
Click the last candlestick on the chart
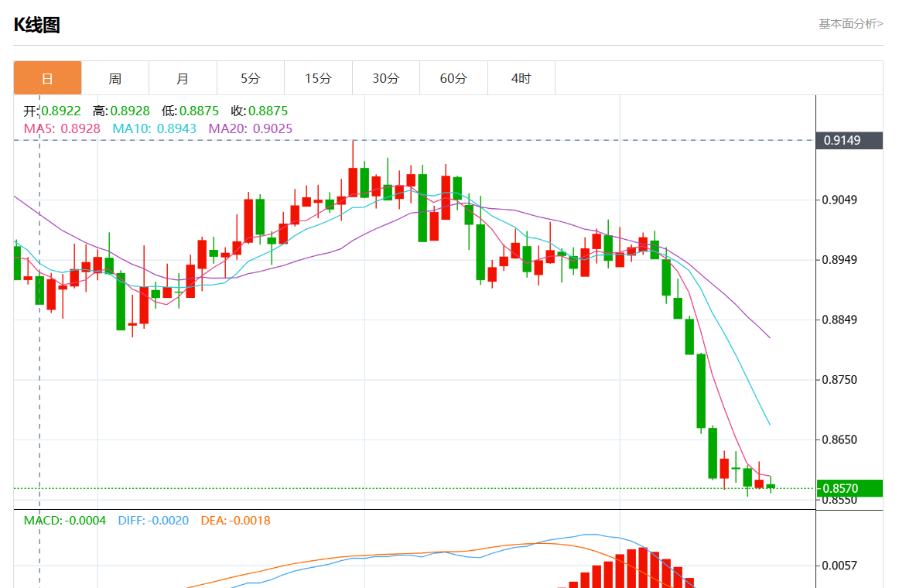coord(771,486)
